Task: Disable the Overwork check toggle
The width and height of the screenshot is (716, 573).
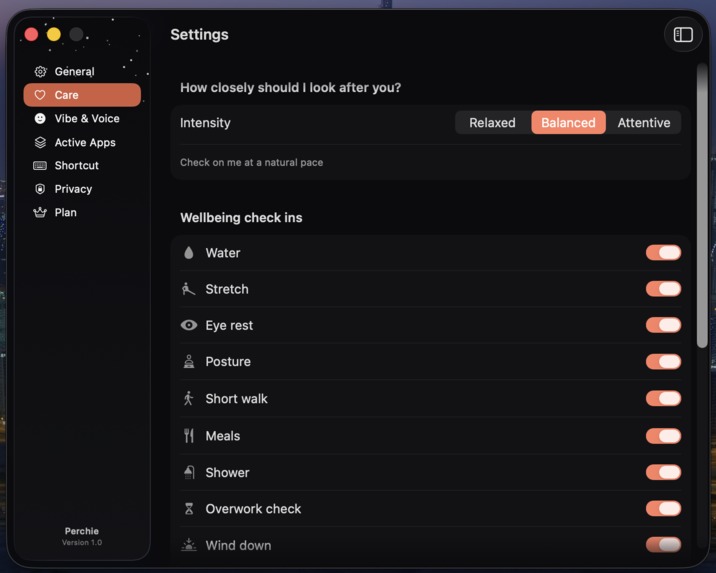Action: [663, 508]
